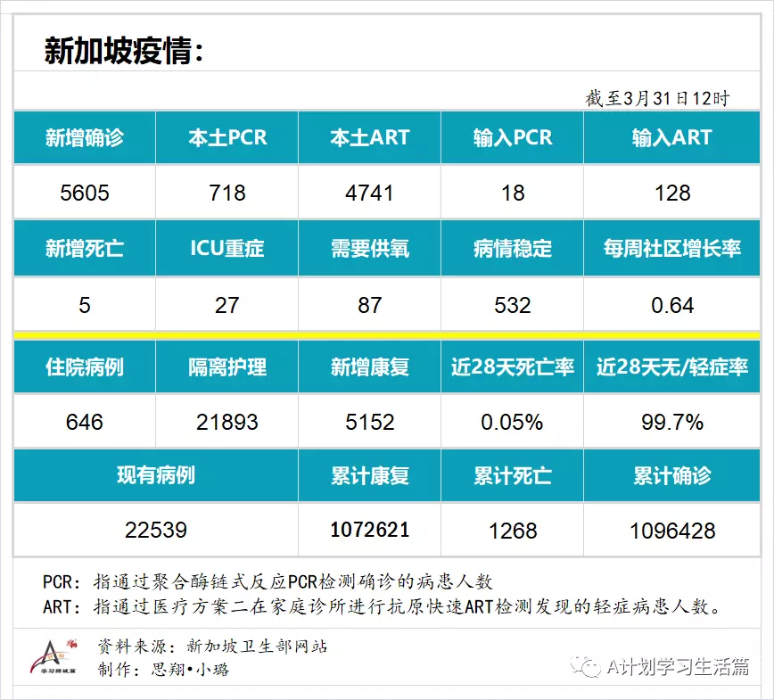Select the ICU重症 header cell

[x=227, y=248]
